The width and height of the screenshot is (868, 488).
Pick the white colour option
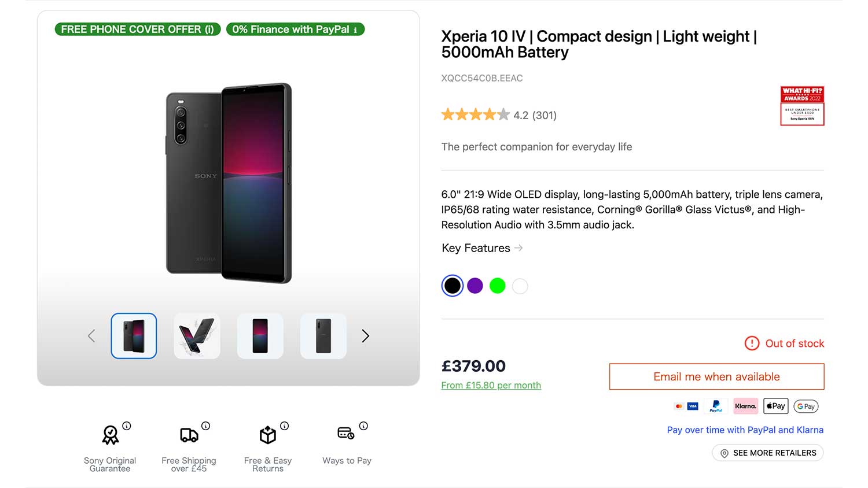pos(520,286)
